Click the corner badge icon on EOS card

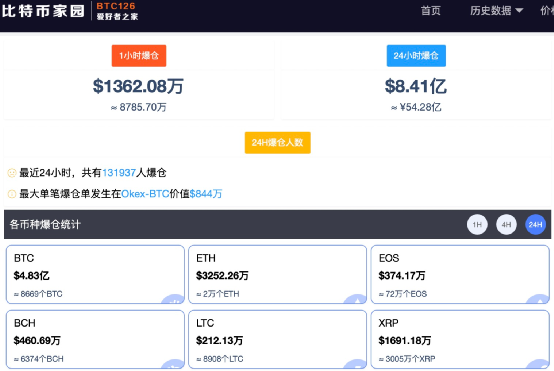[x=539, y=299]
